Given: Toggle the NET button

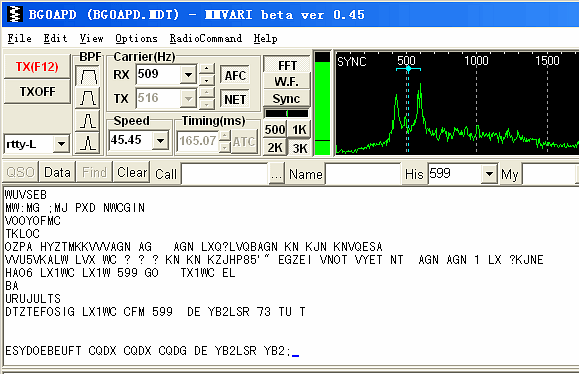Looking at the screenshot, I should [235, 99].
